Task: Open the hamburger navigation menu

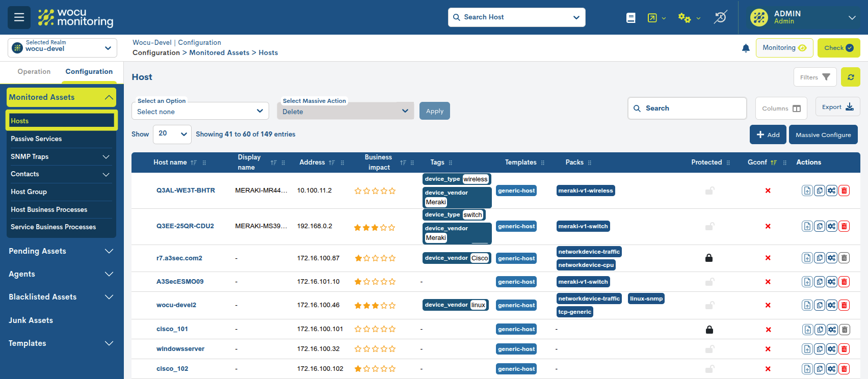Action: tap(19, 17)
